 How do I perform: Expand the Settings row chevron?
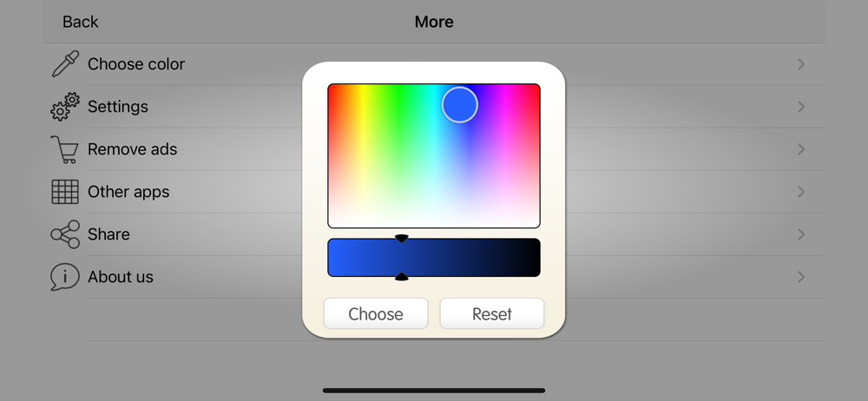[801, 107]
